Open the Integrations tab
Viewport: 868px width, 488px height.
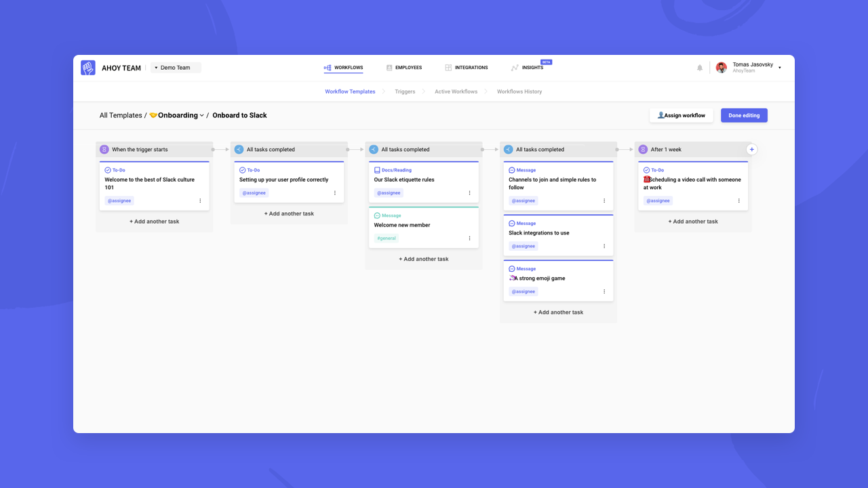(x=467, y=68)
